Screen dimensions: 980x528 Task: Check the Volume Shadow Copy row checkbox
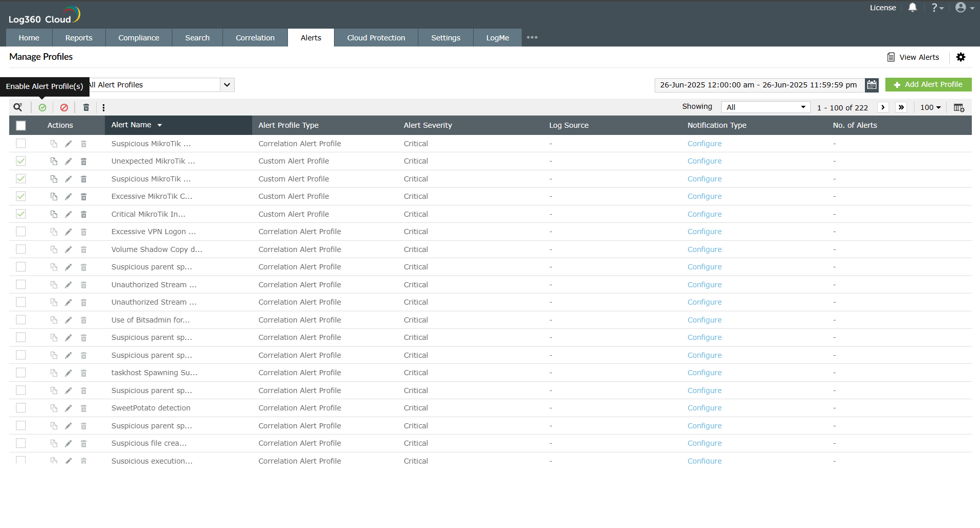21,249
